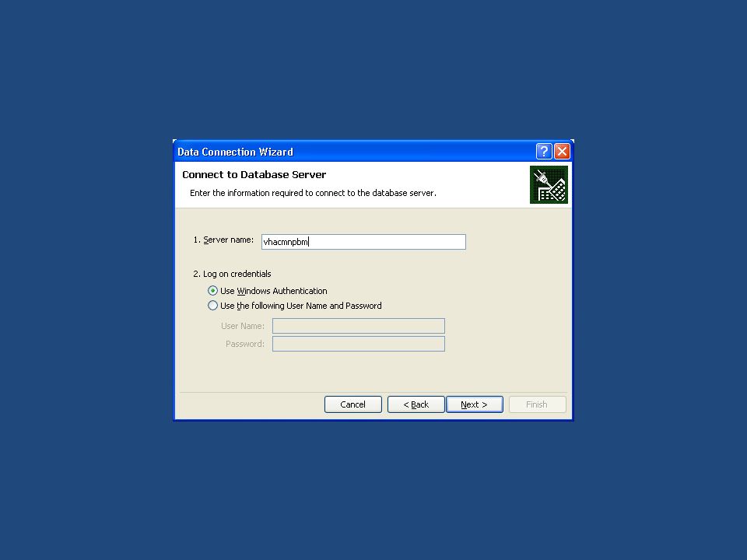The width and height of the screenshot is (747, 560).
Task: Click the 'Data Connection Wizard' title bar text
Action: click(x=235, y=152)
